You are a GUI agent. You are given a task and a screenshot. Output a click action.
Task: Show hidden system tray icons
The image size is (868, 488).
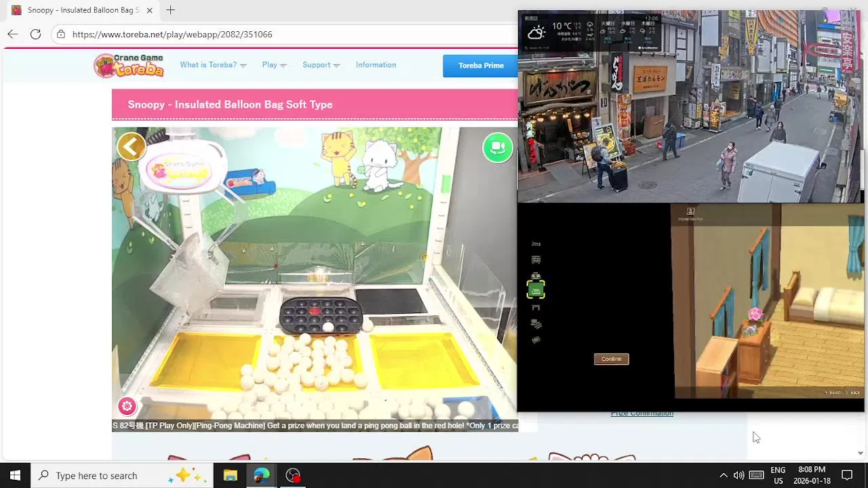coord(723,476)
